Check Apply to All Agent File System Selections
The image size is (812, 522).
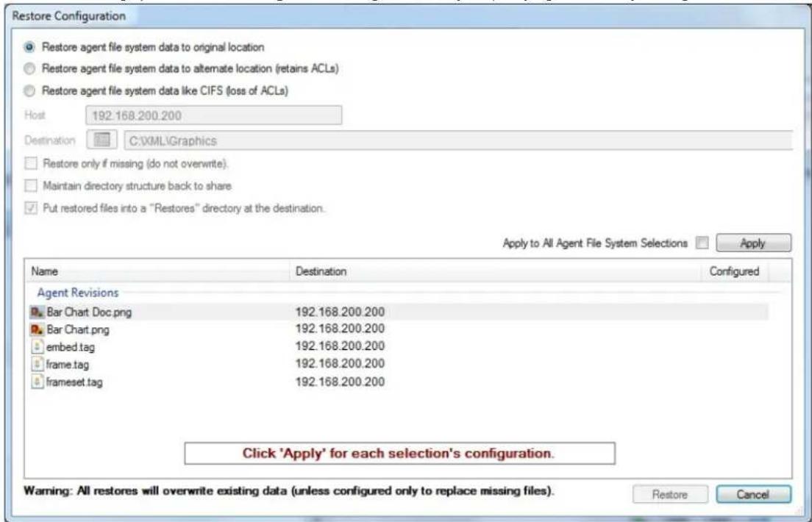pyautogui.click(x=702, y=243)
